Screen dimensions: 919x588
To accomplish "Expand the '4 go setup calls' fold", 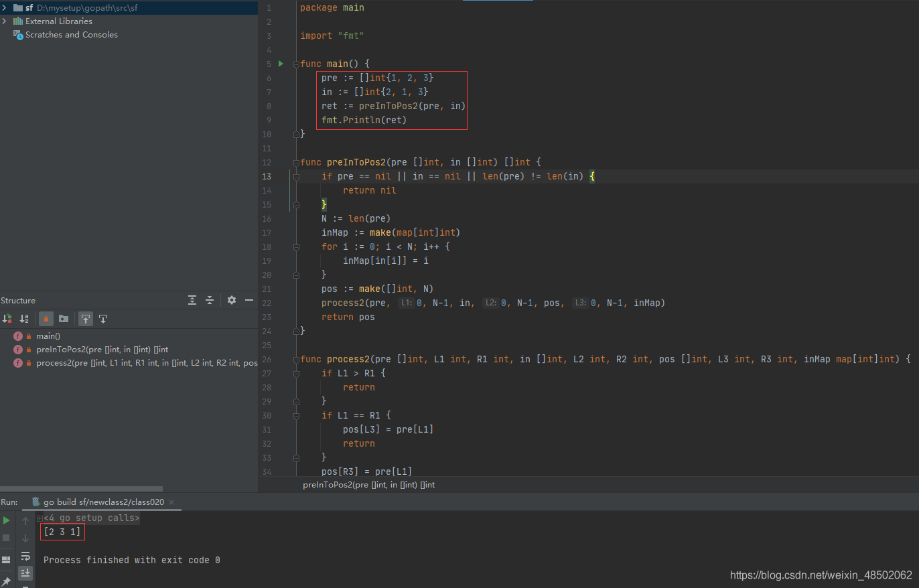I will (40, 518).
